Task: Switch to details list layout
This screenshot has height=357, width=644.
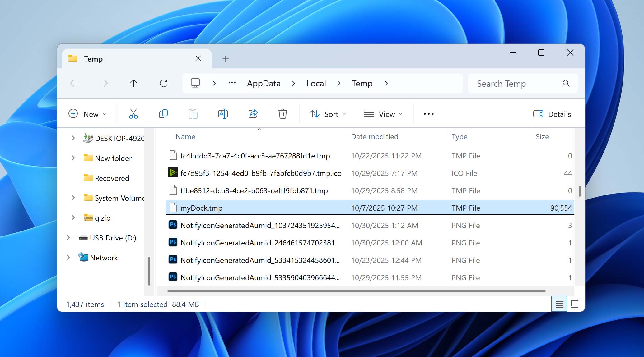Action: pos(559,304)
